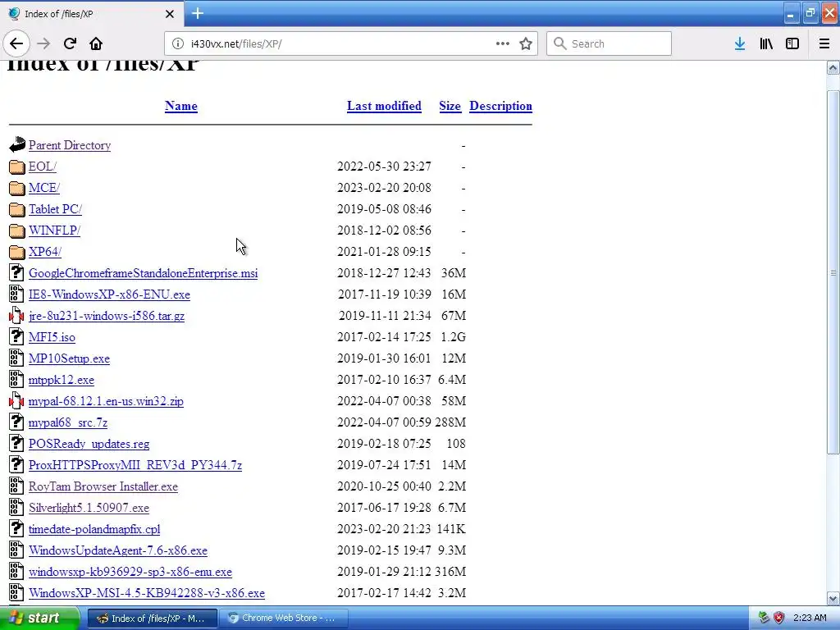This screenshot has height=630, width=840.
Task: Click the vertical scrollbar down arrow
Action: 833,598
